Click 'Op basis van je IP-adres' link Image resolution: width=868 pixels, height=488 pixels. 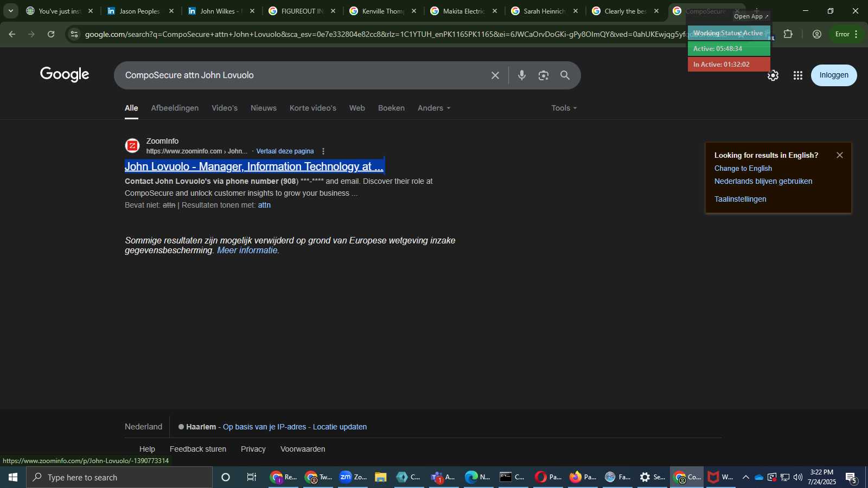click(264, 427)
